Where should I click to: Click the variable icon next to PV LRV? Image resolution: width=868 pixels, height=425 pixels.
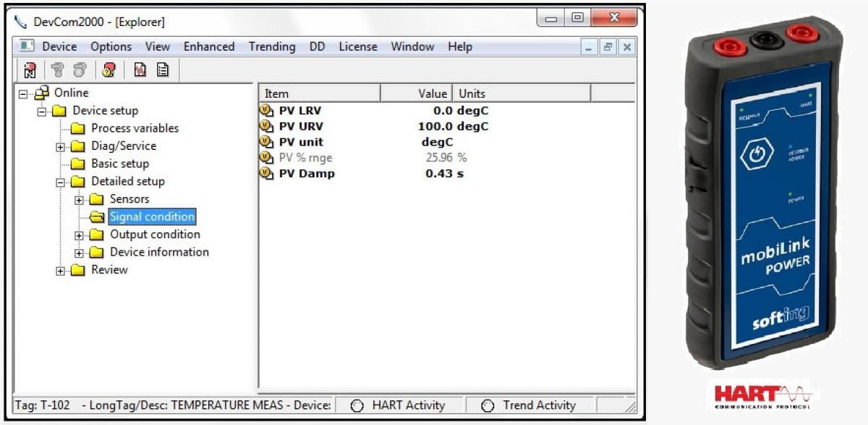[265, 111]
